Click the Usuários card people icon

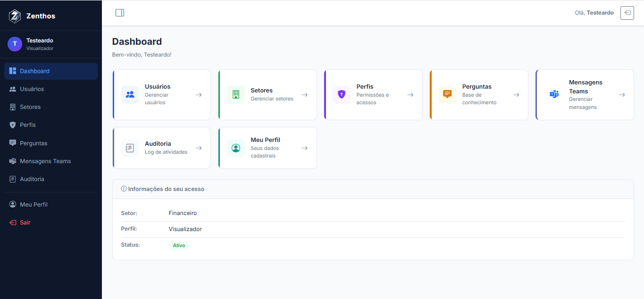click(130, 95)
